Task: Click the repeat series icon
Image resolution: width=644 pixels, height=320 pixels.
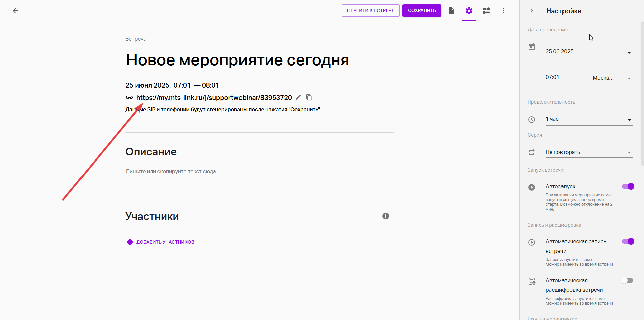Action: [532, 152]
